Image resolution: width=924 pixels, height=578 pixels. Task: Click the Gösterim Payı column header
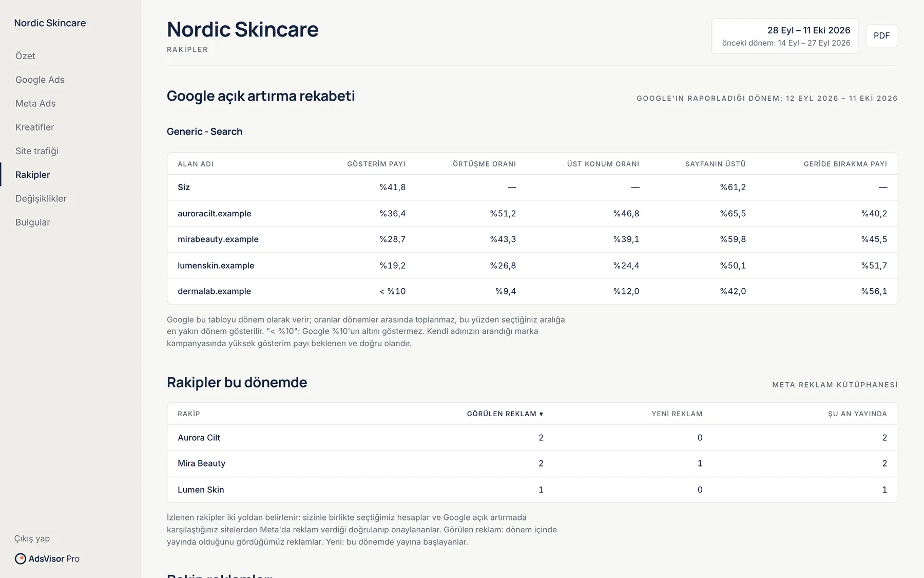376,164
